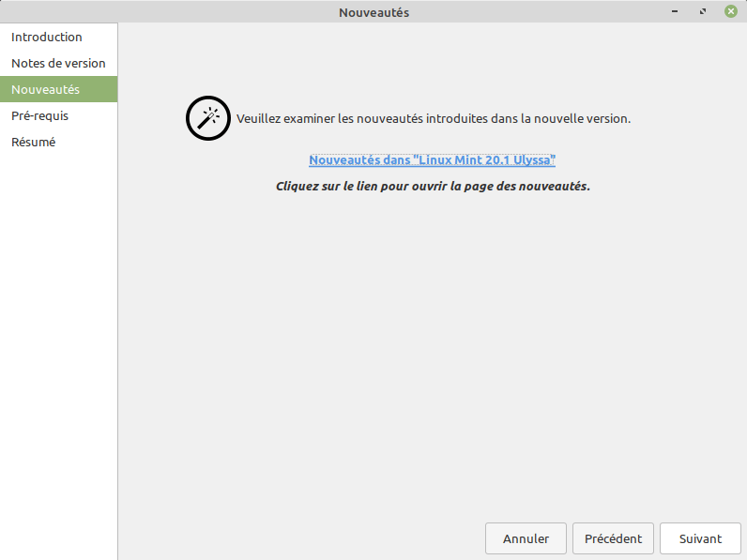Continue with the Suivant button

point(700,538)
